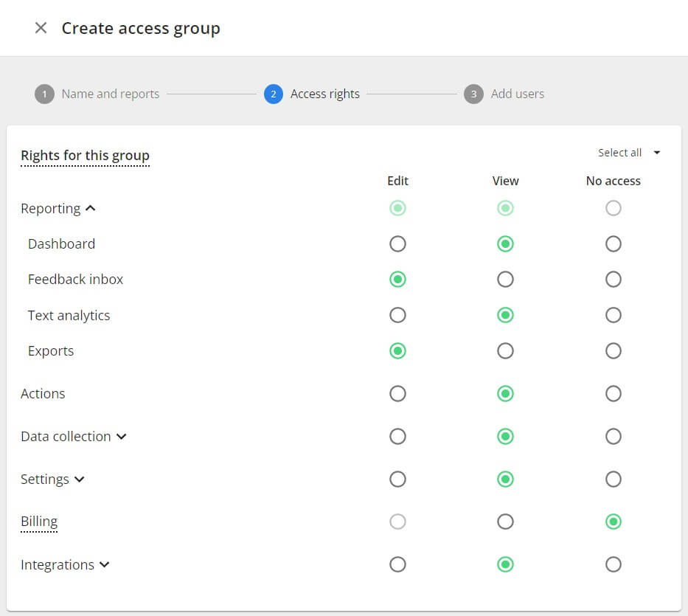The width and height of the screenshot is (688, 616).
Task: Close the Create access group dialog
Action: point(41,28)
